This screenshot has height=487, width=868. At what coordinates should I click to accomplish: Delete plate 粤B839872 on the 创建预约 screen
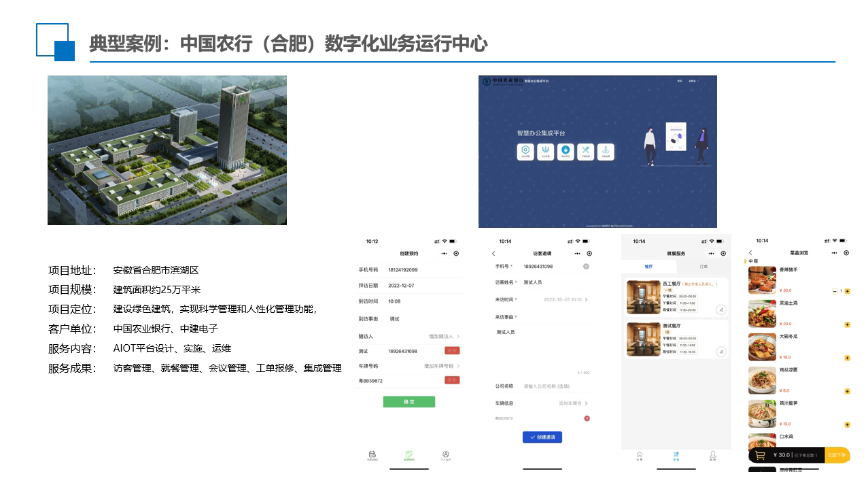[x=452, y=380]
